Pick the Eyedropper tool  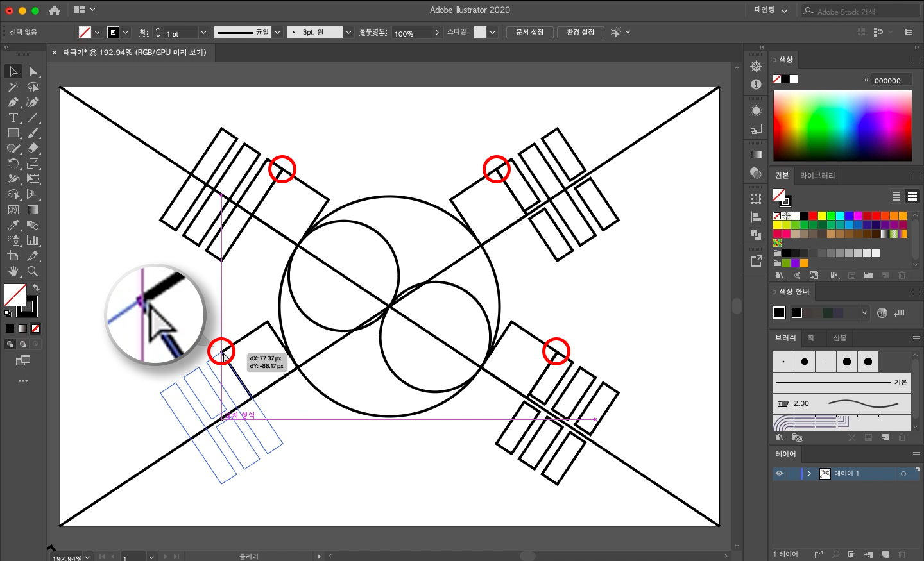coord(13,225)
